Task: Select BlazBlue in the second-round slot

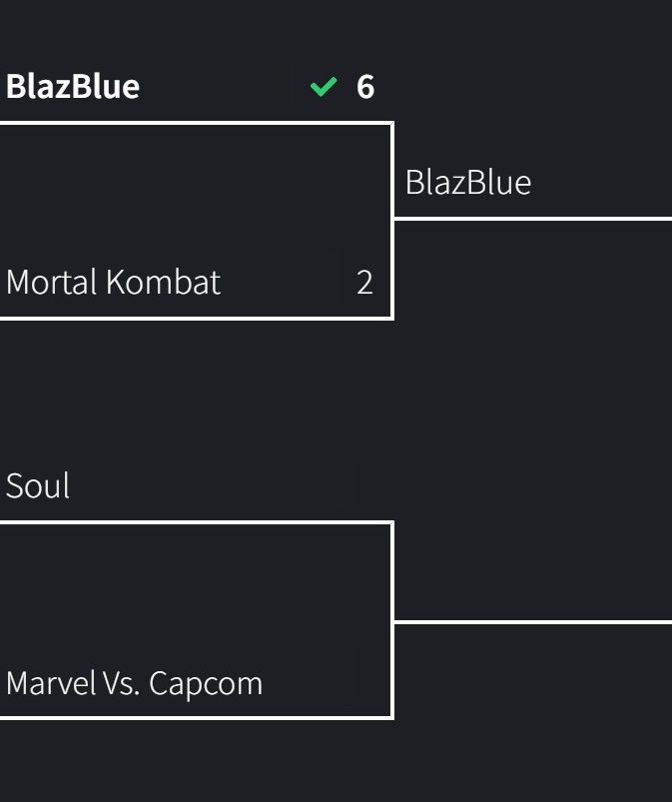Action: coord(468,183)
